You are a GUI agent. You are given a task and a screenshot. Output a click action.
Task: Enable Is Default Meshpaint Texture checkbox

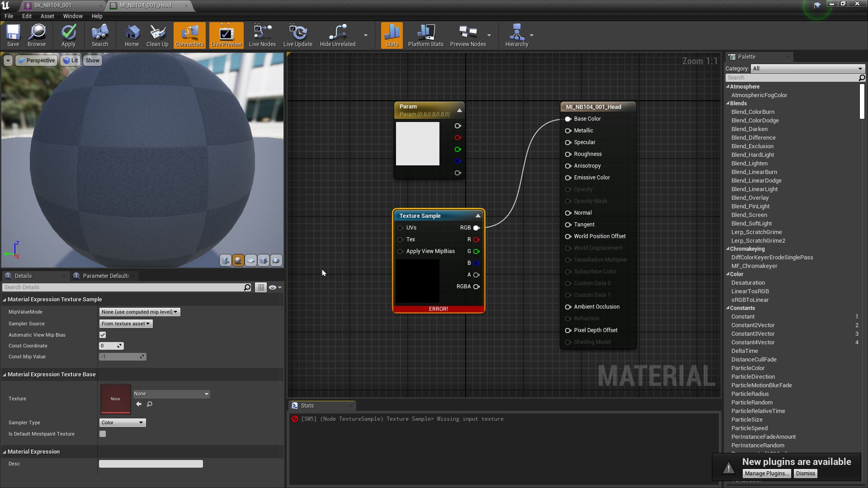pyautogui.click(x=103, y=434)
